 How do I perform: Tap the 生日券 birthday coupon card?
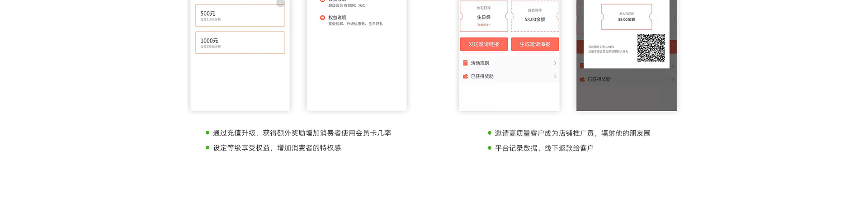[x=483, y=17]
